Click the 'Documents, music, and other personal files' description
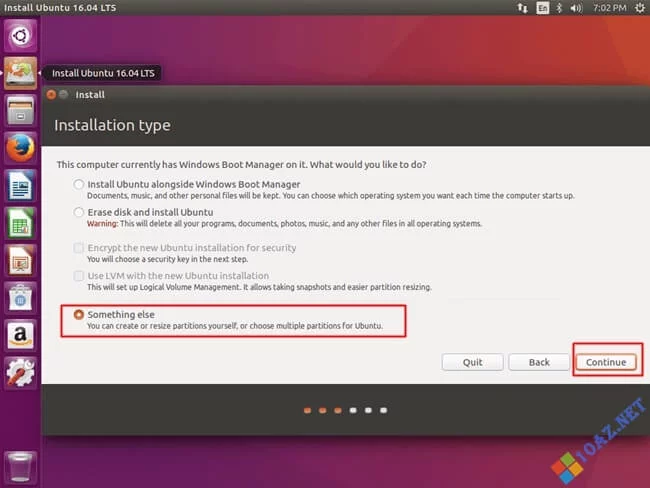This screenshot has width=650, height=488. point(331,195)
